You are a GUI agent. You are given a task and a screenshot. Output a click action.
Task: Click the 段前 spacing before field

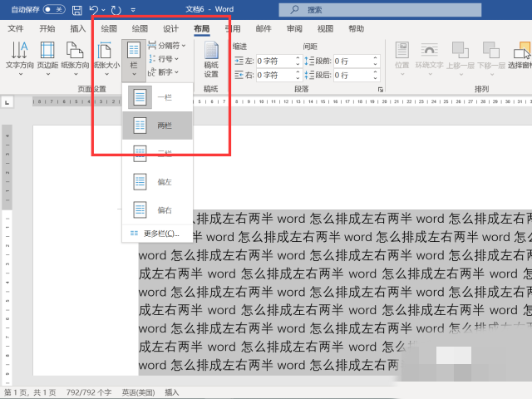[x=352, y=61]
